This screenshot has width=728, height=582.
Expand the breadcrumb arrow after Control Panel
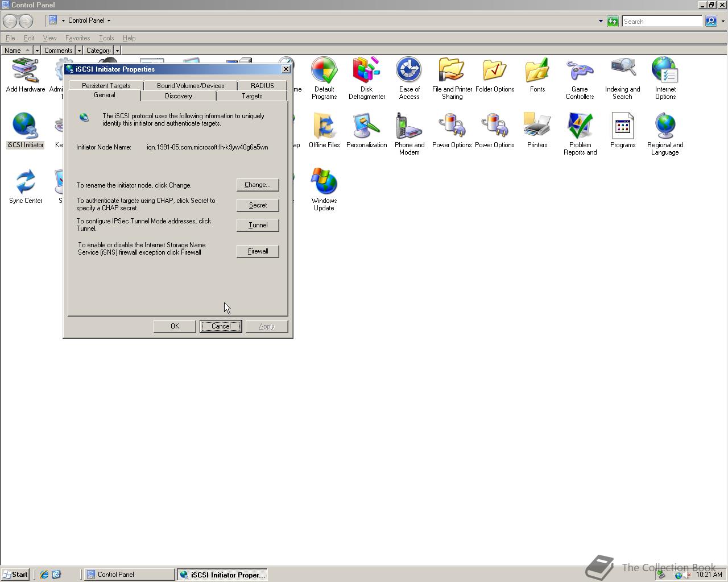[x=109, y=20]
